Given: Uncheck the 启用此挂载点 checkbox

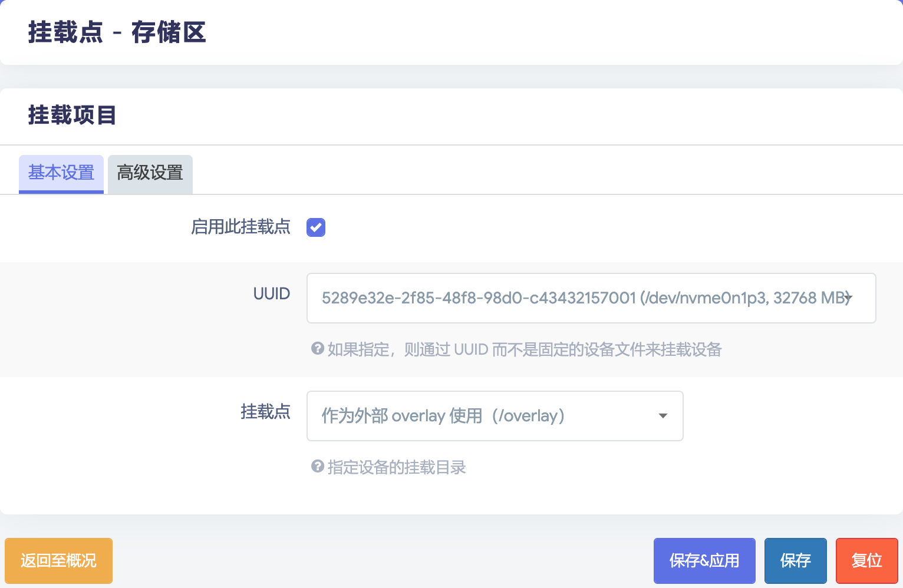Looking at the screenshot, I should (316, 227).
